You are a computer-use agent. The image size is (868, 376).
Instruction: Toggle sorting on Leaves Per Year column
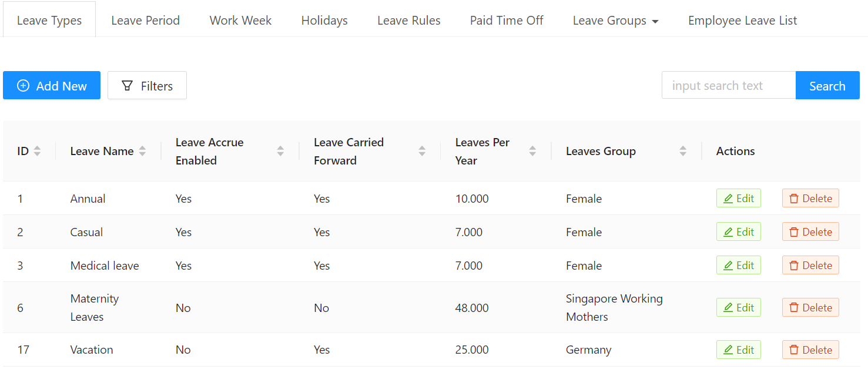(x=532, y=151)
